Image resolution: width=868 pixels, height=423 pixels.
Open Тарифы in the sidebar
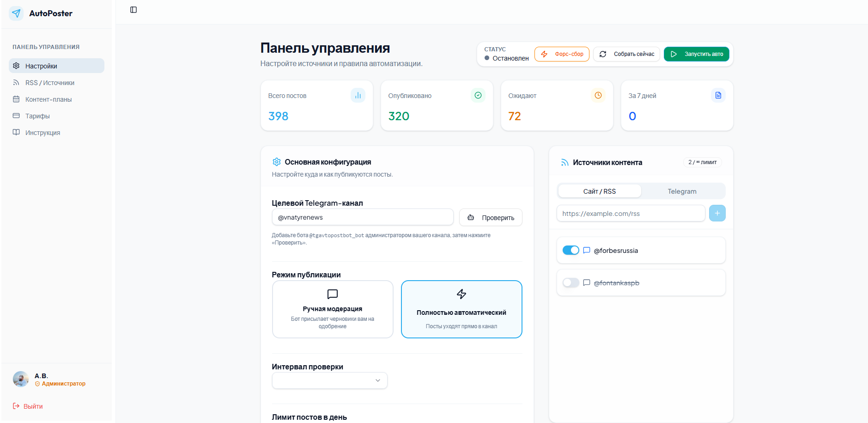[x=56, y=116]
